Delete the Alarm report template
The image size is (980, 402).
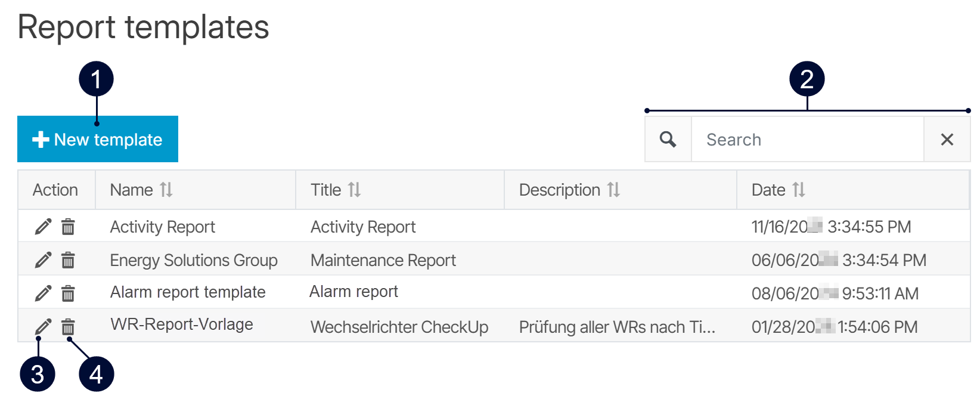[69, 293]
